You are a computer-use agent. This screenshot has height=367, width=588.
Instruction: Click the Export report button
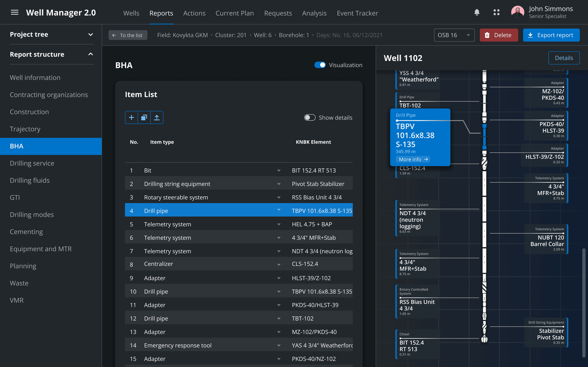coord(551,35)
